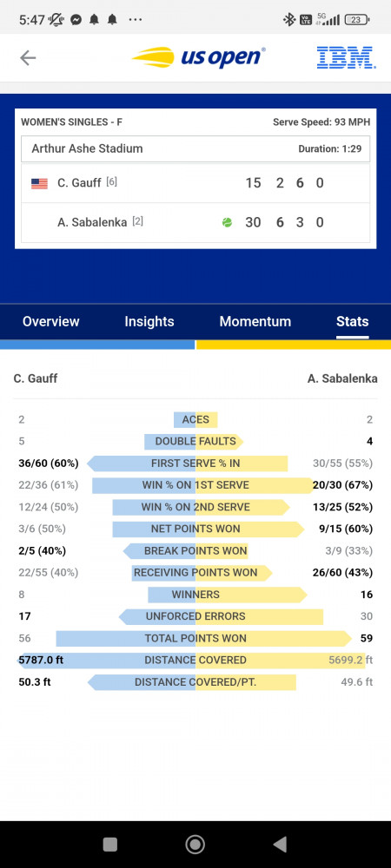The height and width of the screenshot is (868, 391).
Task: Open the Momentum tab
Action: tap(255, 322)
